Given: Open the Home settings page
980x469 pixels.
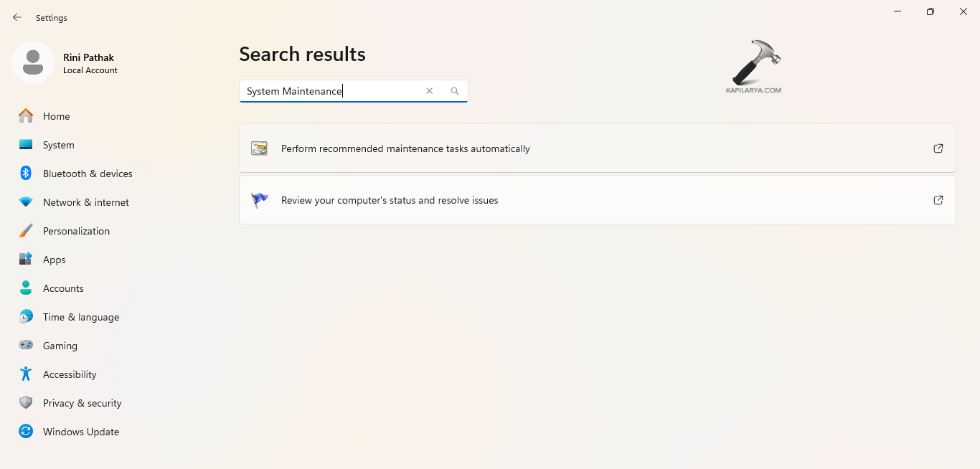Looking at the screenshot, I should tap(56, 116).
